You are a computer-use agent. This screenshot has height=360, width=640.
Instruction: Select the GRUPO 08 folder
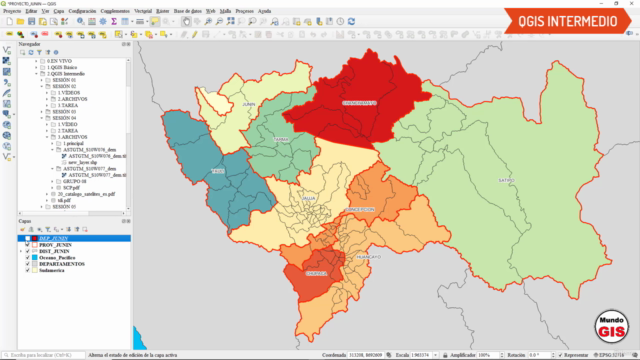point(74,181)
